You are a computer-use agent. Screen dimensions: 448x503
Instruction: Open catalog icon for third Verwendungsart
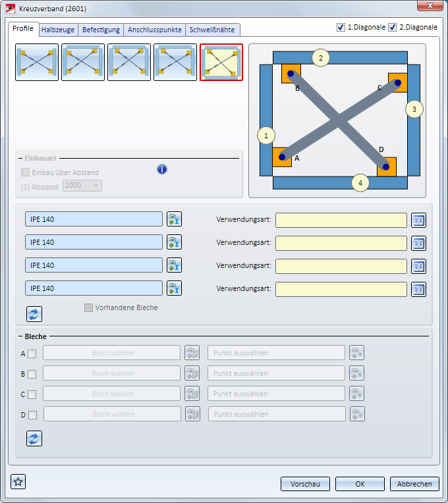tap(419, 266)
